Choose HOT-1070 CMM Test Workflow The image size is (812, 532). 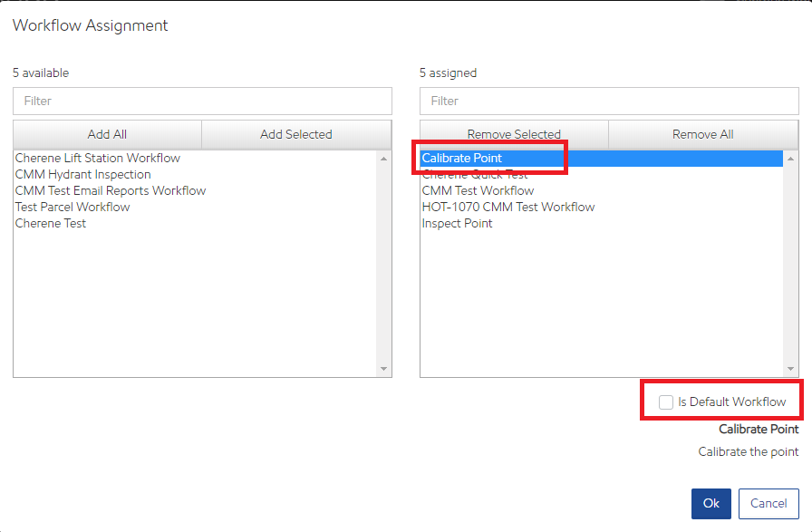pyautogui.click(x=508, y=207)
